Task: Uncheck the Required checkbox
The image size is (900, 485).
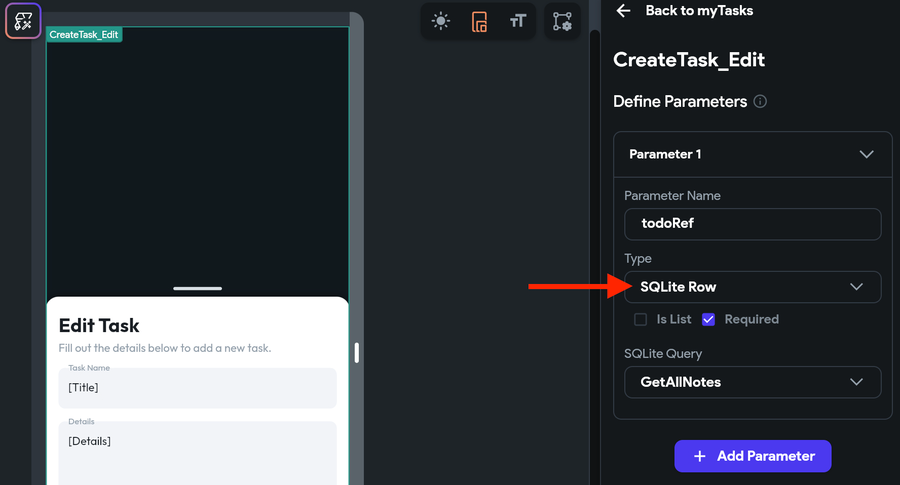Action: pyautogui.click(x=708, y=319)
